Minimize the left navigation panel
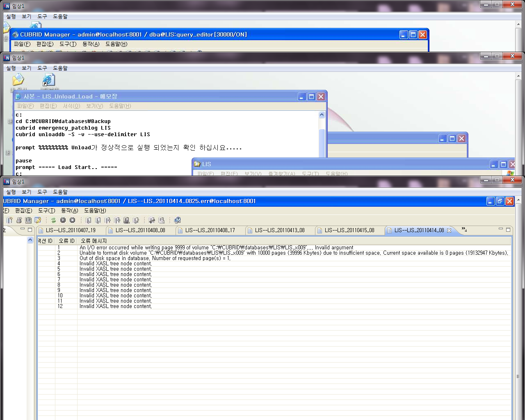 tap(23, 229)
